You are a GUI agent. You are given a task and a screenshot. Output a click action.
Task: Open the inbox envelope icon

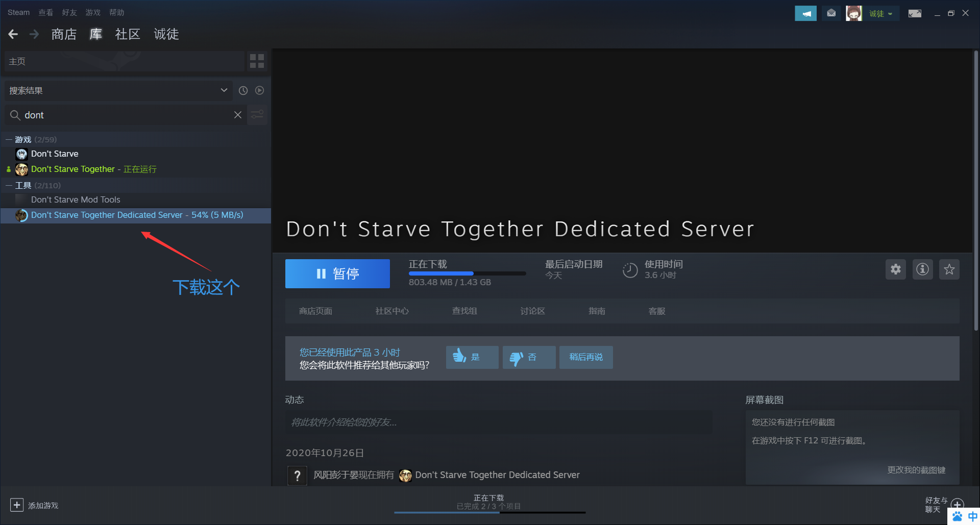pyautogui.click(x=831, y=13)
